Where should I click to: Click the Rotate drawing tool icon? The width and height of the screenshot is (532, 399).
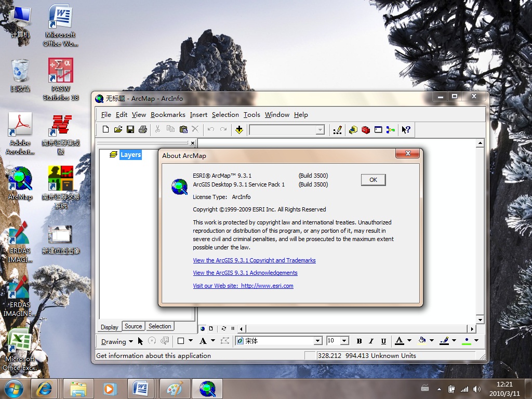[x=152, y=341]
